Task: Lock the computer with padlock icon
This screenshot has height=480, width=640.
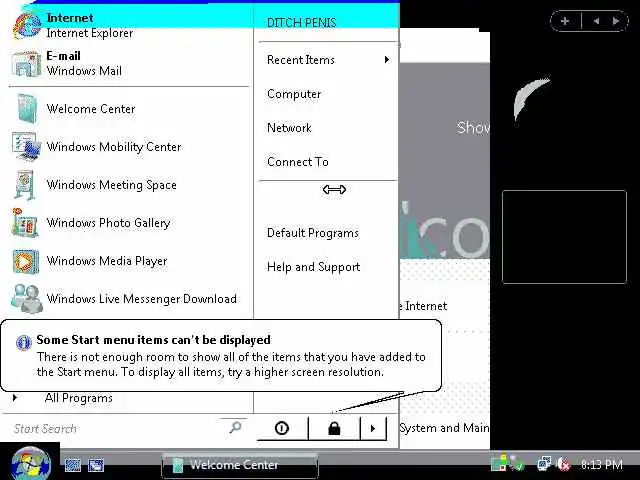Action: [x=334, y=428]
